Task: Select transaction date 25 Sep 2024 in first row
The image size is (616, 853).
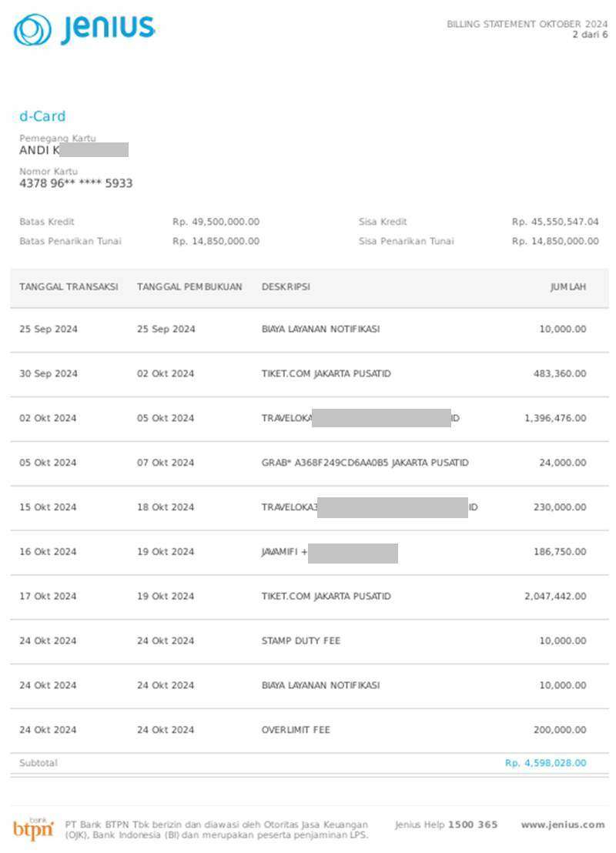Action: (49, 329)
